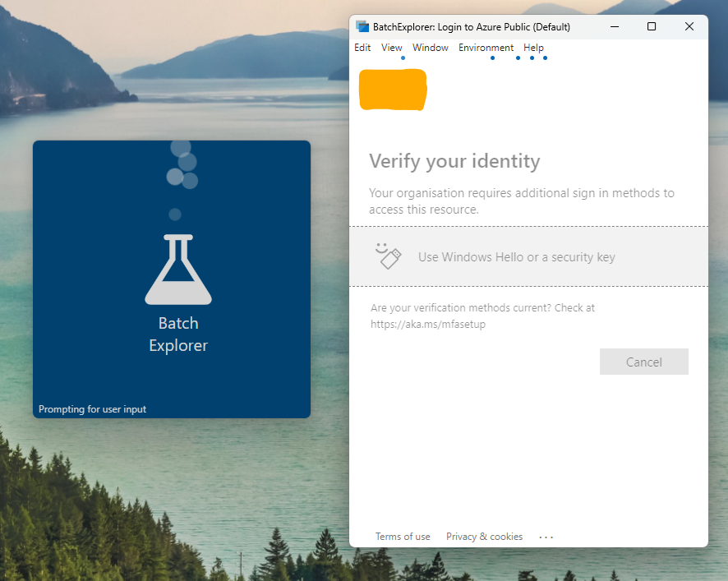The image size is (728, 581).
Task: Maximize the BatchExplorer window
Action: [x=652, y=26]
